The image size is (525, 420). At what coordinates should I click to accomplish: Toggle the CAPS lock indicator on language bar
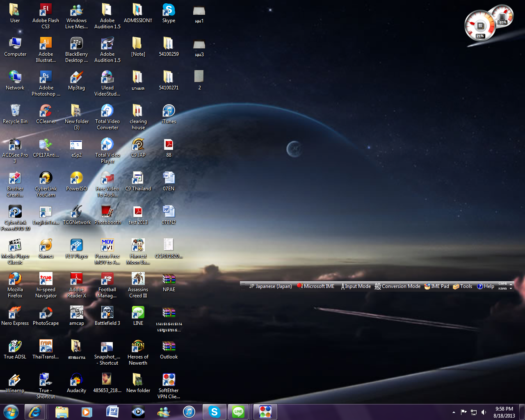tap(502, 284)
